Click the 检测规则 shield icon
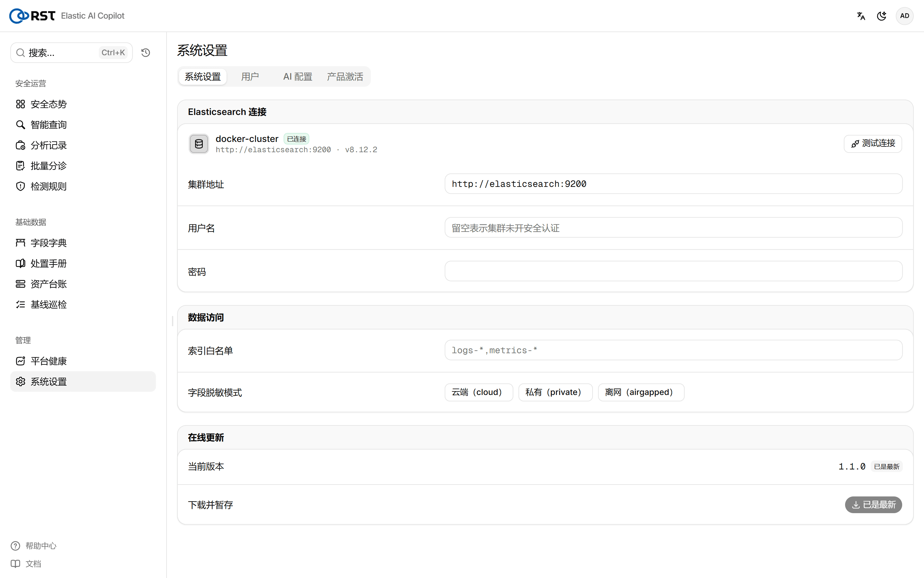Screen dimensions: 924x578 21,186
